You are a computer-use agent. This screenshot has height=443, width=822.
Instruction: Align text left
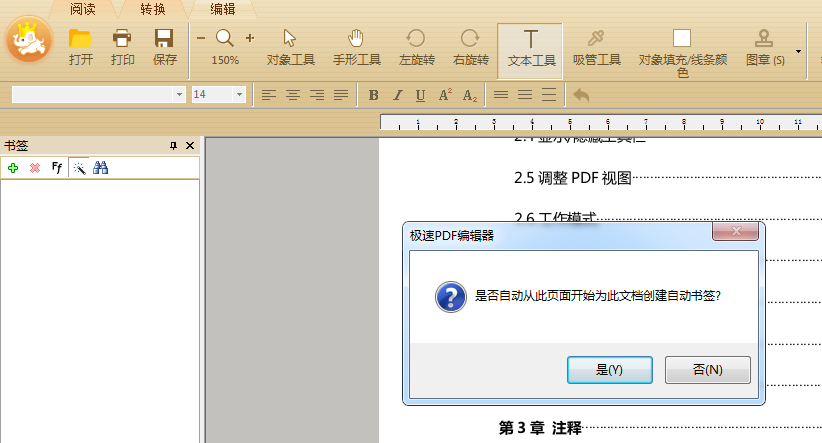[269, 95]
